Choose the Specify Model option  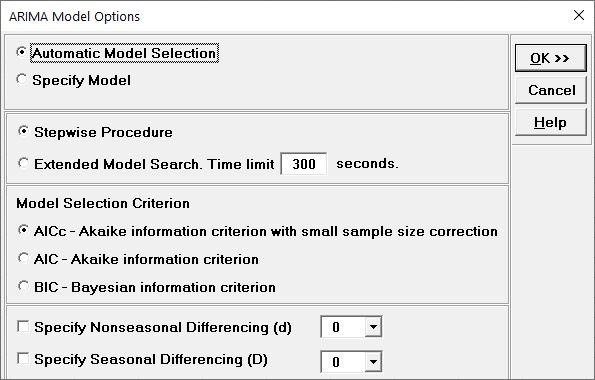[x=22, y=80]
